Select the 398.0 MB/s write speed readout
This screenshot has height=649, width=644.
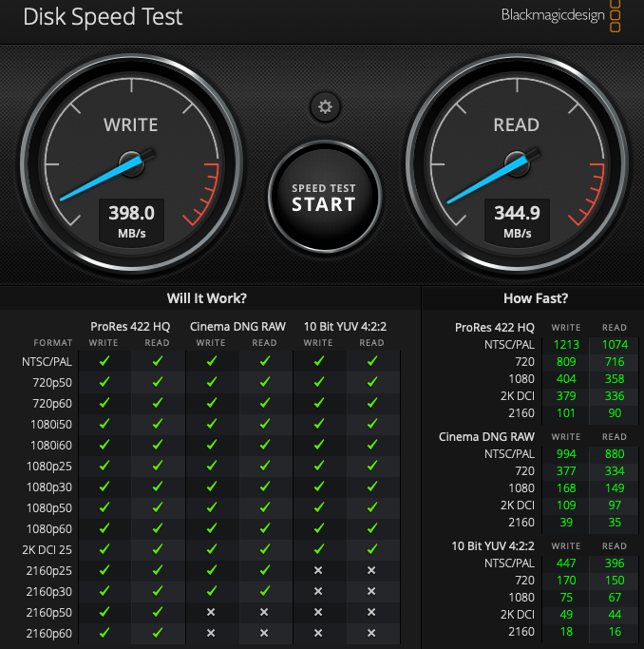(131, 220)
